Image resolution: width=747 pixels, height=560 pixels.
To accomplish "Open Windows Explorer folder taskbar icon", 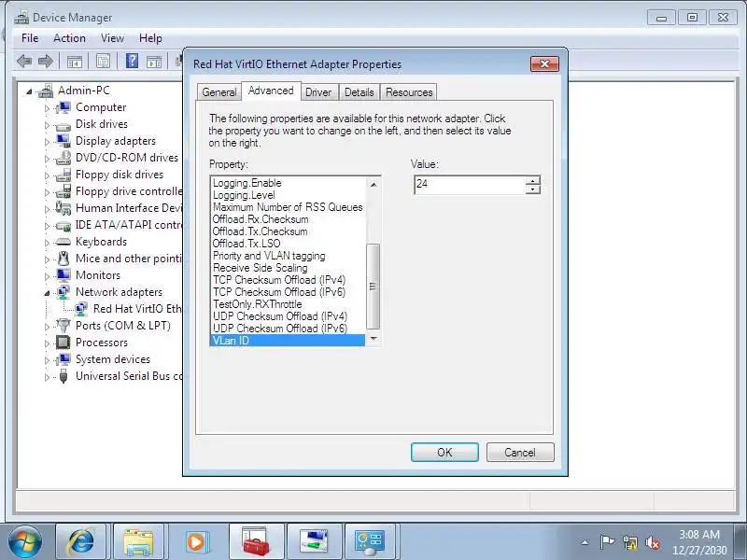I will 138,542.
